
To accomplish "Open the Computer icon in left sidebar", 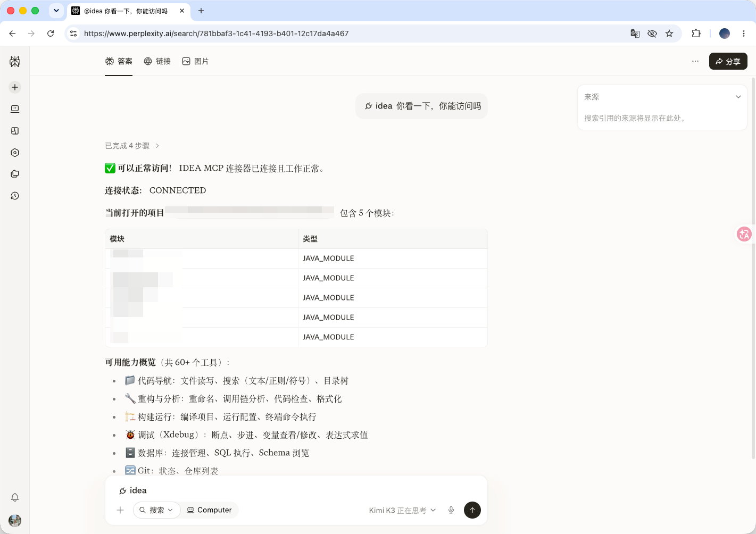I will [15, 109].
